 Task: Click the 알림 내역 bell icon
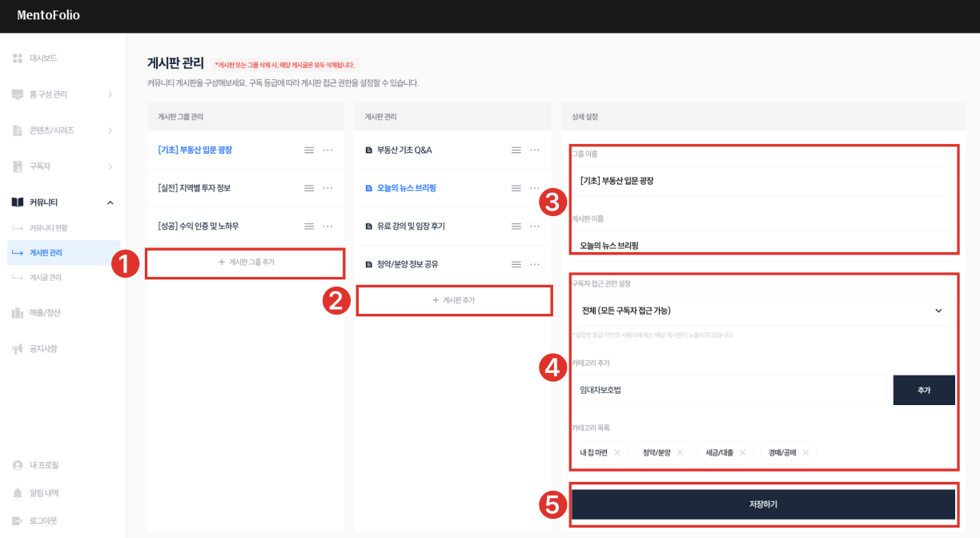(18, 492)
